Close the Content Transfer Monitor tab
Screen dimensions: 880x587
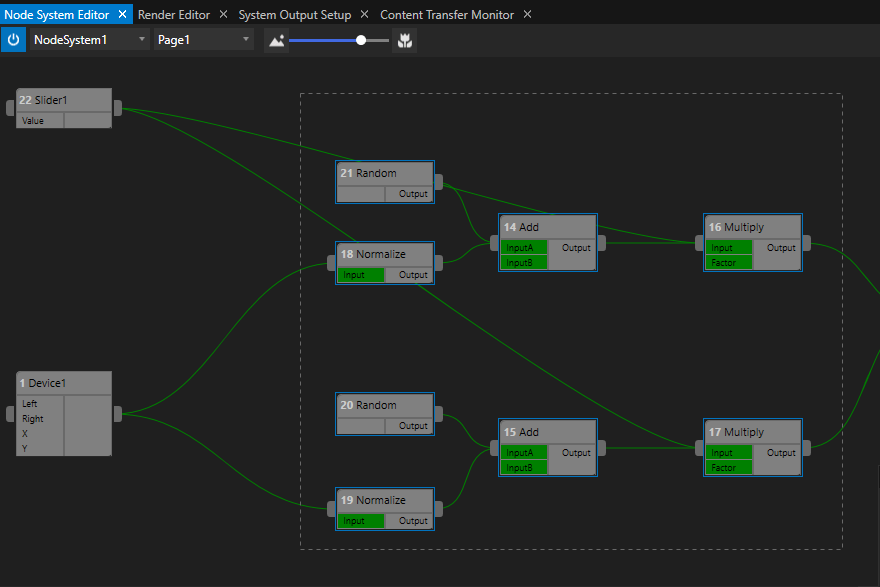(526, 14)
